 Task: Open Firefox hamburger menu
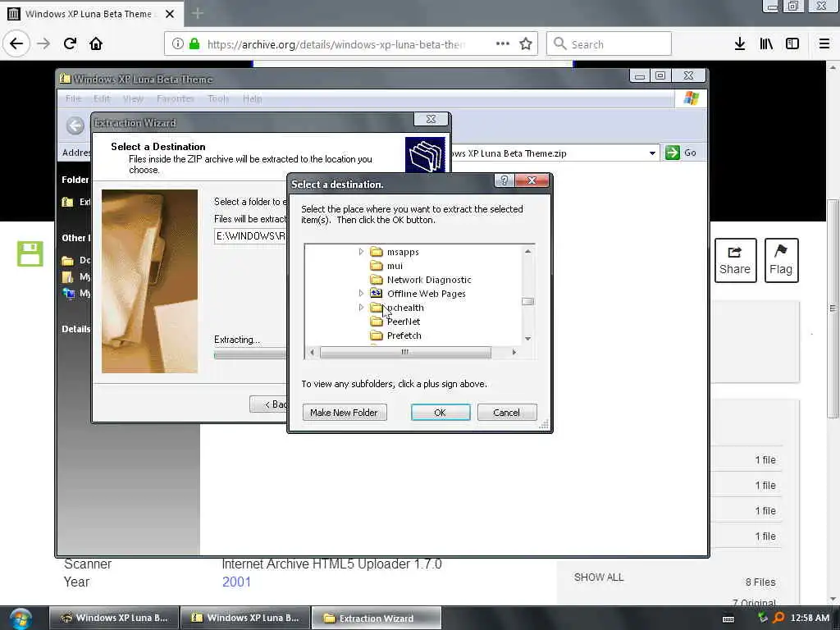824,44
